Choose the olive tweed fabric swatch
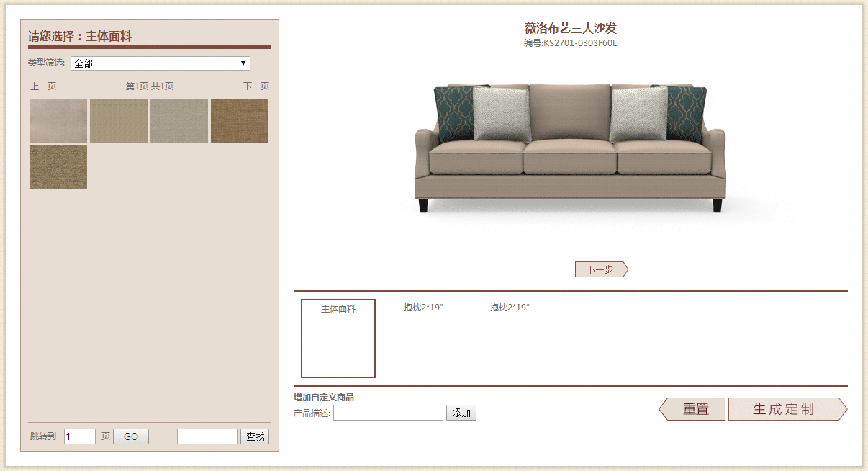Image resolution: width=868 pixels, height=471 pixels. pyautogui.click(x=58, y=167)
